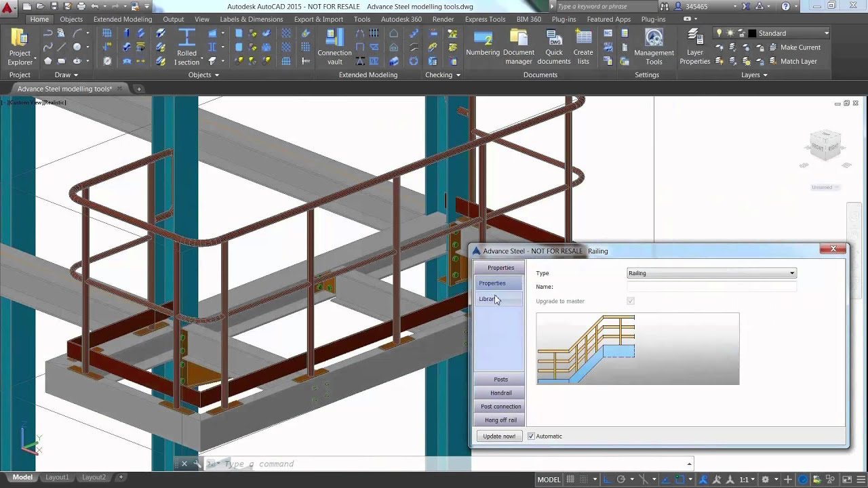The image size is (868, 488).
Task: Toggle object snap square icon
Action: pos(680,479)
